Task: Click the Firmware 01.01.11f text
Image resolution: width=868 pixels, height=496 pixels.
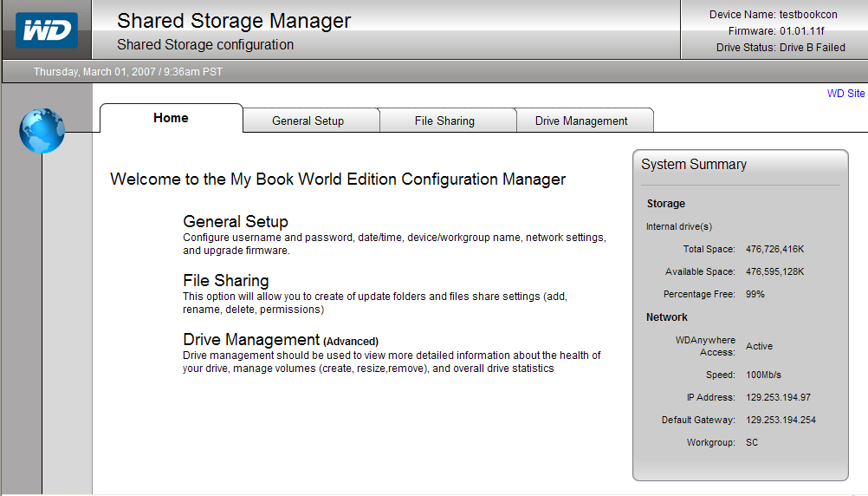Action: pos(776,31)
